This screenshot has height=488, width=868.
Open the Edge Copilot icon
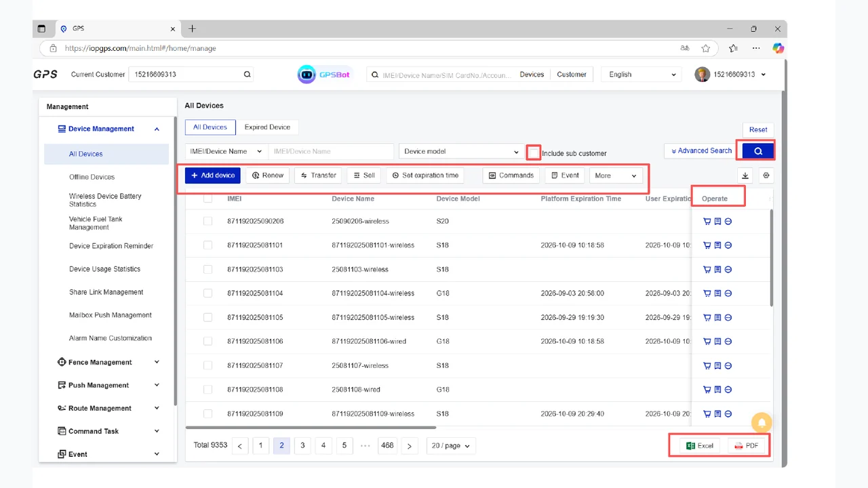click(778, 48)
